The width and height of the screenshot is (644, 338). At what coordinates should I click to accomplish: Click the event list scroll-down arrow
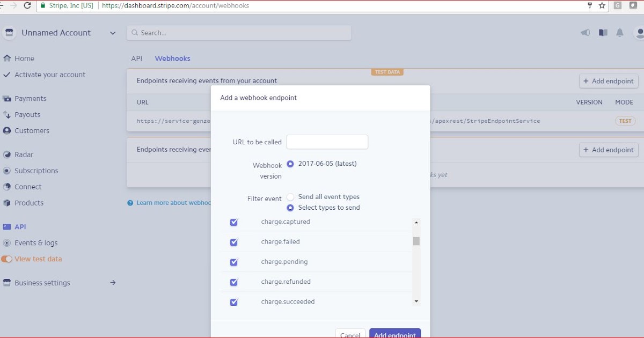pyautogui.click(x=416, y=302)
